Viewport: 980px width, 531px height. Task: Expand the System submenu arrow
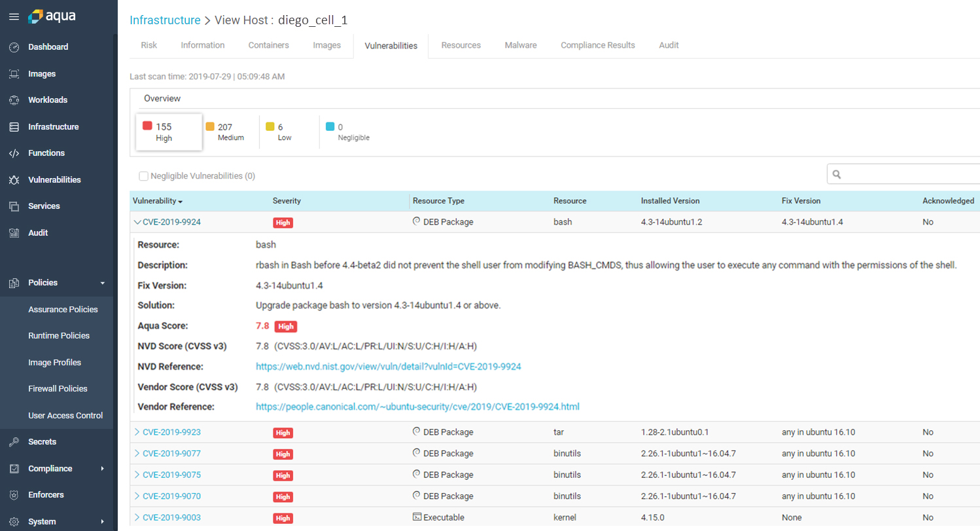pyautogui.click(x=102, y=522)
